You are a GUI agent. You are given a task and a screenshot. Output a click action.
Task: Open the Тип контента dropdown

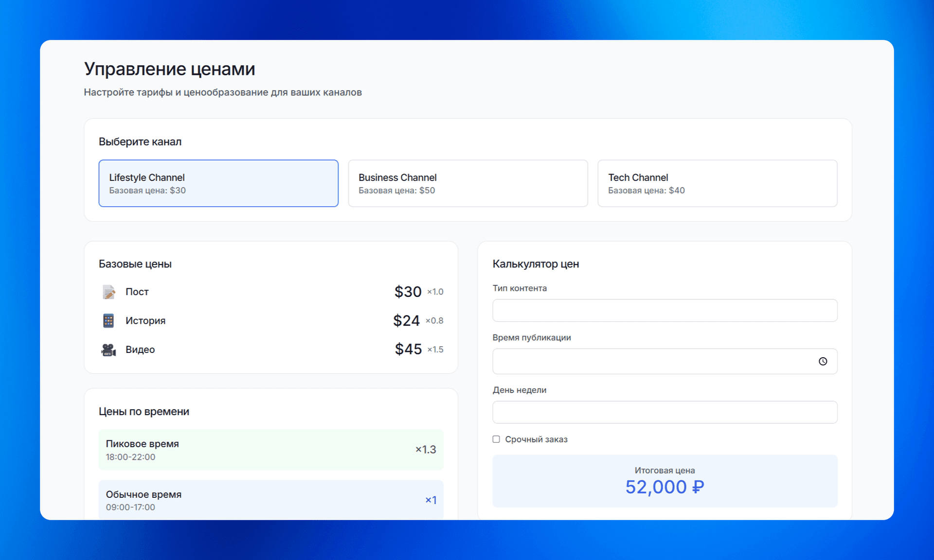click(x=665, y=310)
